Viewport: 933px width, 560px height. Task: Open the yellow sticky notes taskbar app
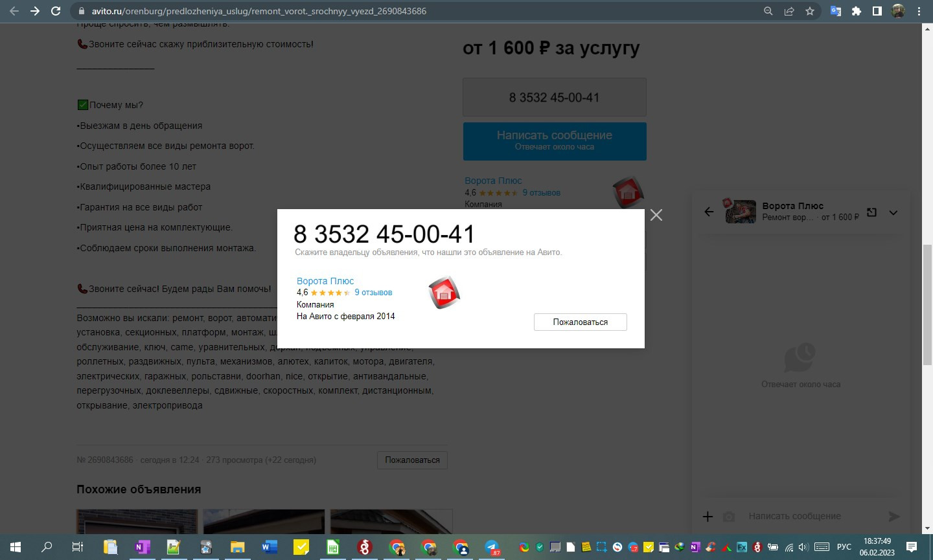coord(301,547)
